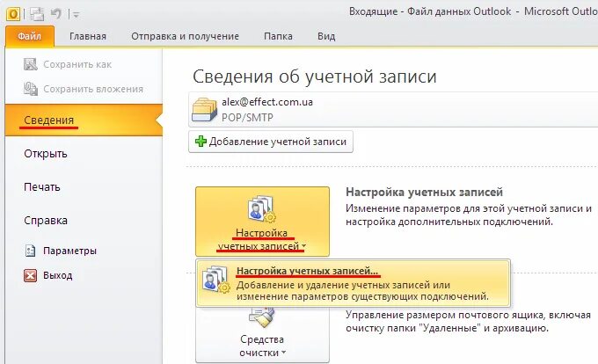Click the Undo arrow in quick access toolbar
The height and width of the screenshot is (364, 598).
click(56, 14)
